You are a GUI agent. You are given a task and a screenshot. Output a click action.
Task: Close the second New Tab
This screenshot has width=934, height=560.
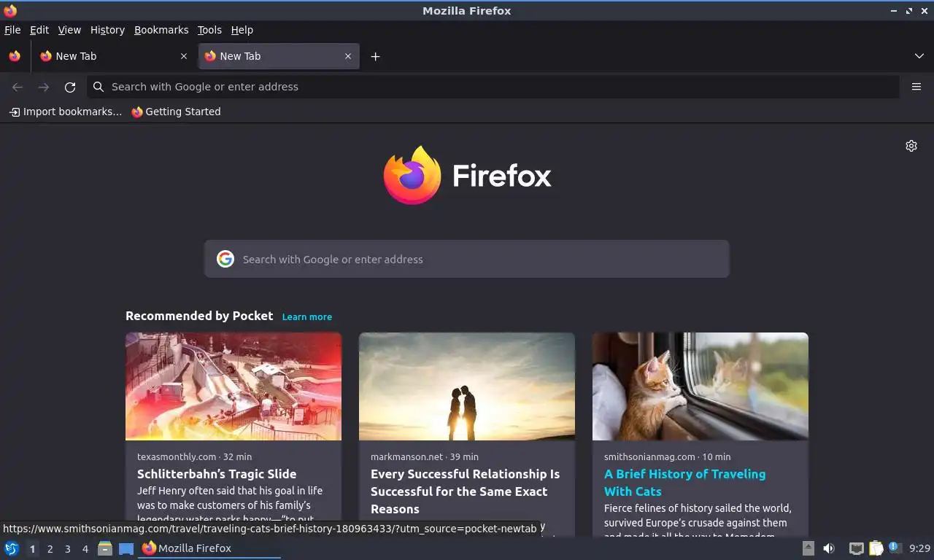pyautogui.click(x=348, y=56)
